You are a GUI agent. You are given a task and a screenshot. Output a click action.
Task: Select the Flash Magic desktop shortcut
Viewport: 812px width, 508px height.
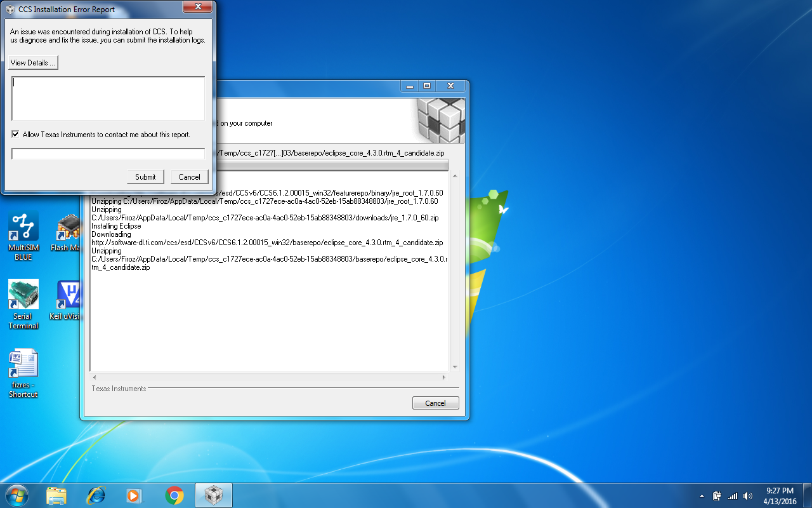[x=68, y=234]
